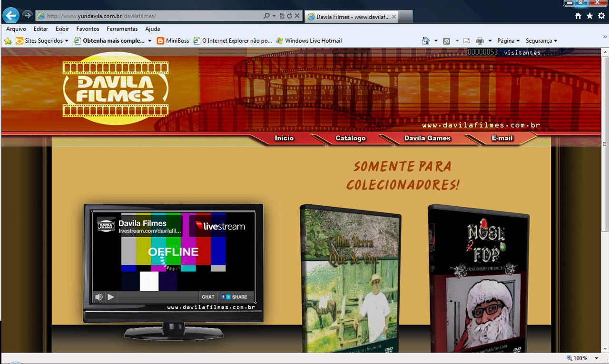The image size is (609, 364).
Task: Open the browser Home icon at top right
Action: [x=578, y=16]
